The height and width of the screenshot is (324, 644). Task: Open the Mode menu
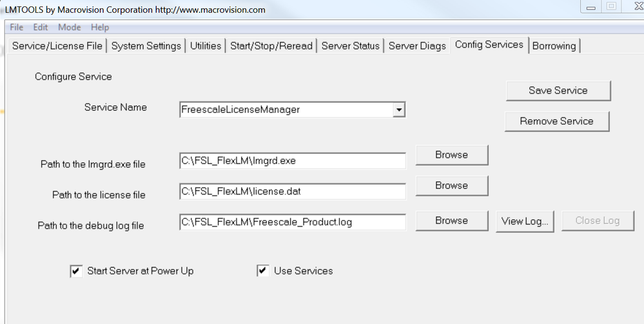70,27
